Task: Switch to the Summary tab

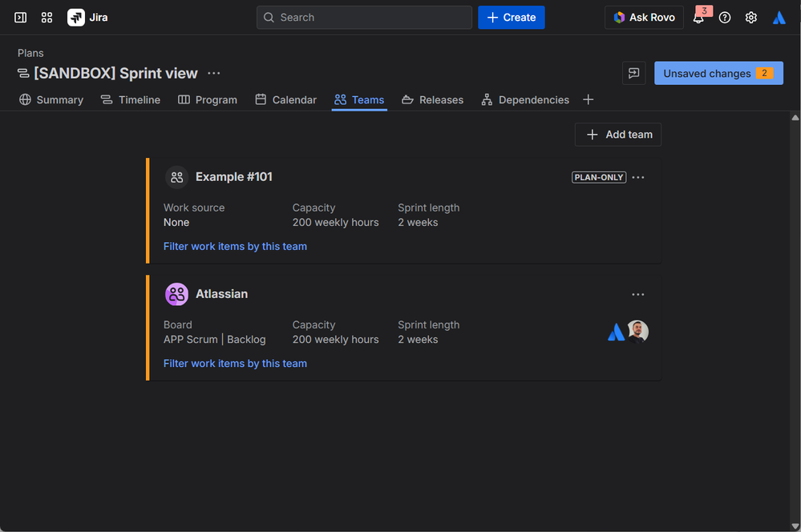Action: [51, 99]
